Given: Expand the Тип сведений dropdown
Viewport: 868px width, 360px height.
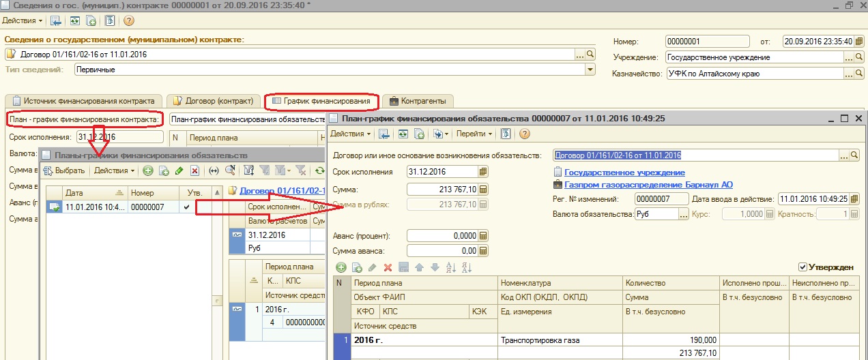Looking at the screenshot, I should pyautogui.click(x=590, y=70).
